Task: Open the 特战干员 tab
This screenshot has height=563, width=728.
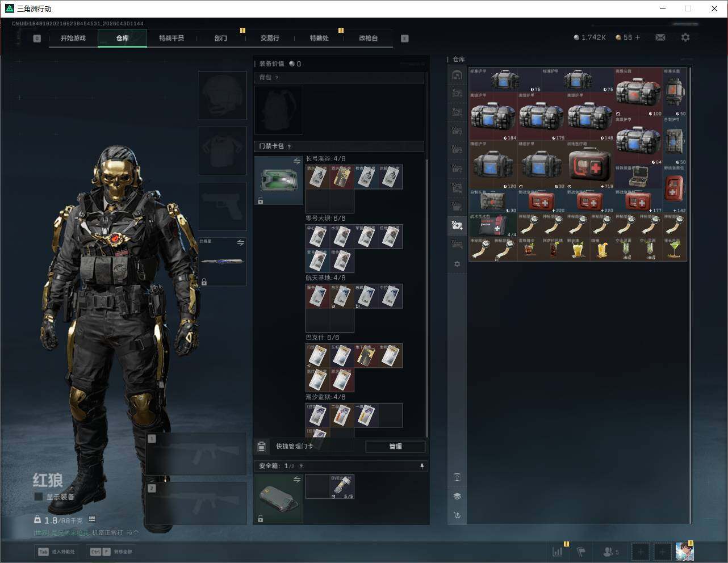Action: pos(171,38)
